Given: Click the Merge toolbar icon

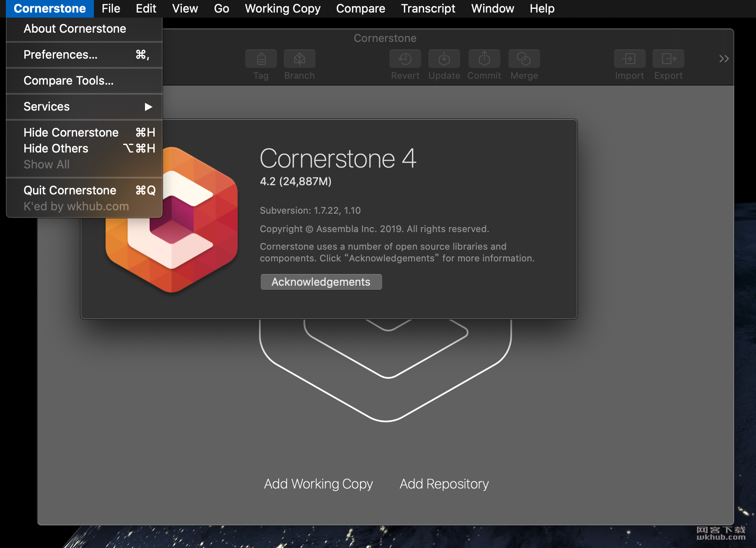Looking at the screenshot, I should (x=524, y=59).
